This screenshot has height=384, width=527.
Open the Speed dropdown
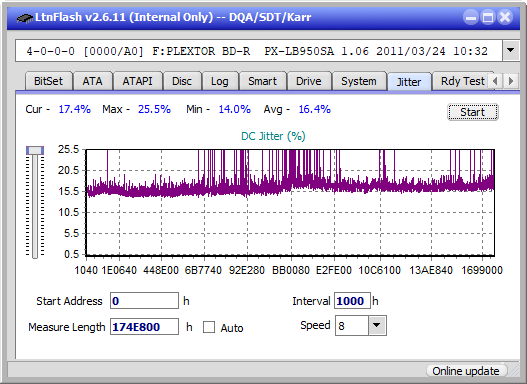coord(377,325)
